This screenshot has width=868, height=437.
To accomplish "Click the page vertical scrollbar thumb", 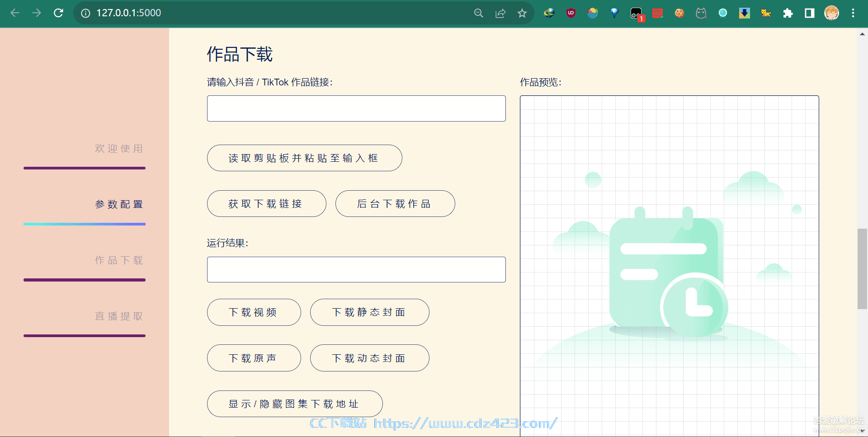I will [x=862, y=269].
